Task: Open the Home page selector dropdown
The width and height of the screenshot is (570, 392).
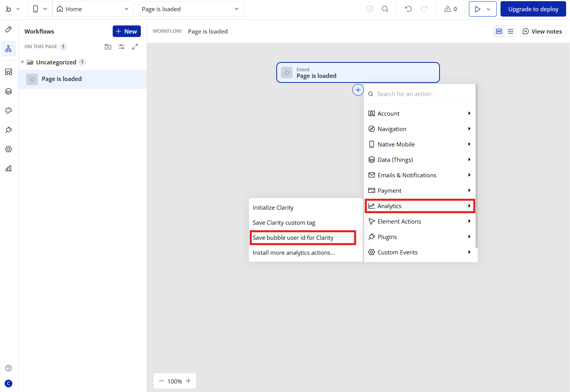Action: [93, 9]
